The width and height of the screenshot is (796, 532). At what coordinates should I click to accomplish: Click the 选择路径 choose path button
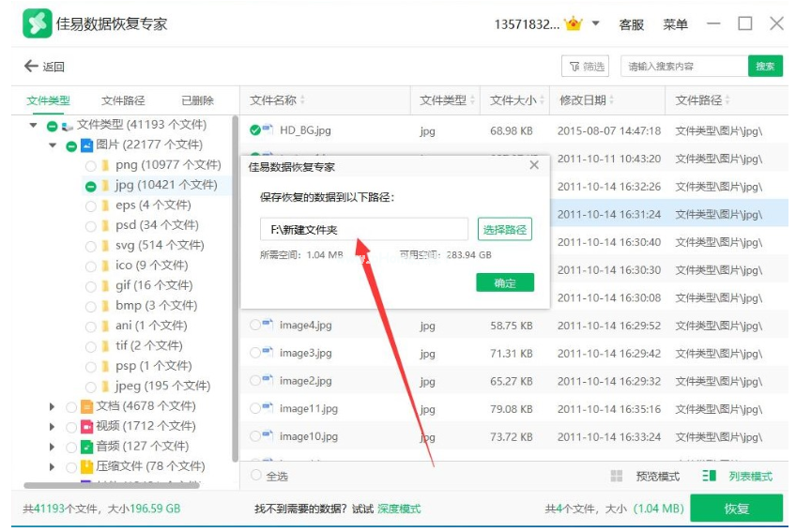point(504,230)
